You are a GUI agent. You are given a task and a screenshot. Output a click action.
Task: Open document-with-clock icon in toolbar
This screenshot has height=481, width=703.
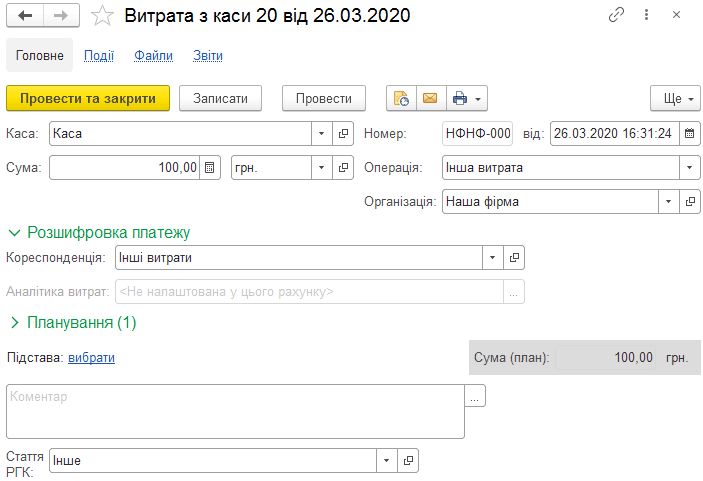pyautogui.click(x=401, y=98)
